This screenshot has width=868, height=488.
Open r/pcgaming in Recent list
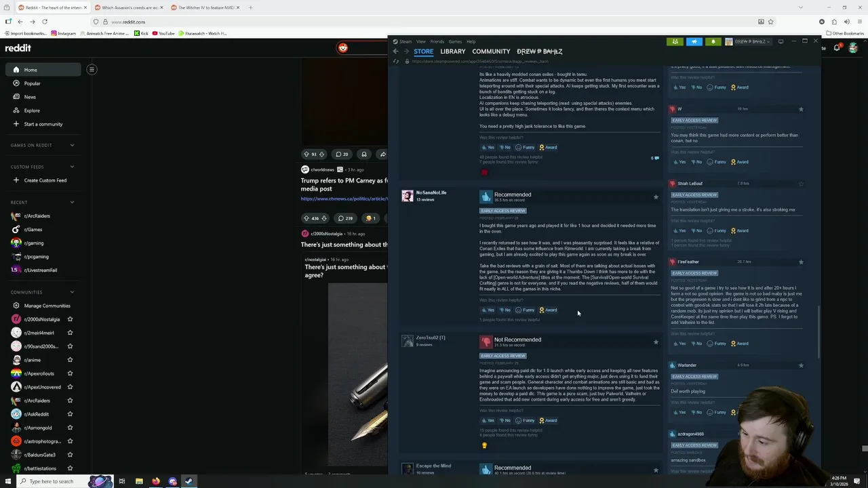(43, 257)
